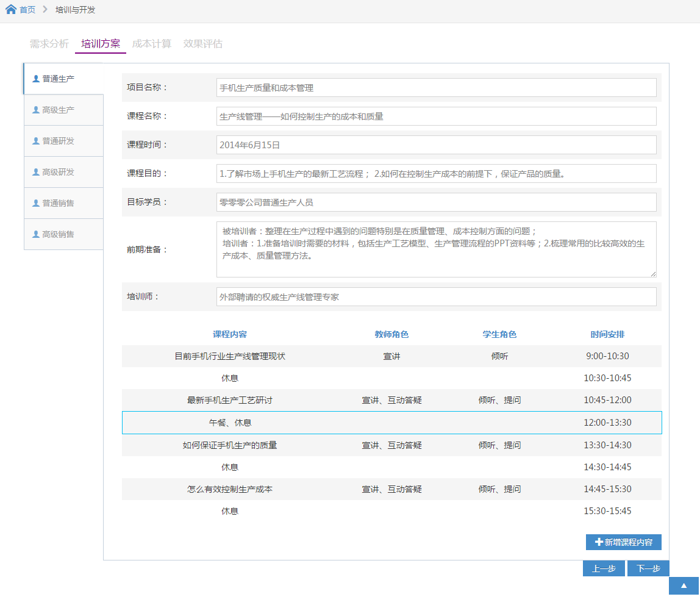Click the 新增课程内容 button
Screen dimensions: 700x605
[624, 542]
